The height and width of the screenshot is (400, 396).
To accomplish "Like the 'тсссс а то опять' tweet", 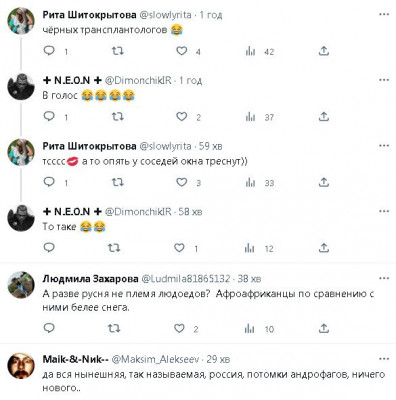I will [182, 182].
